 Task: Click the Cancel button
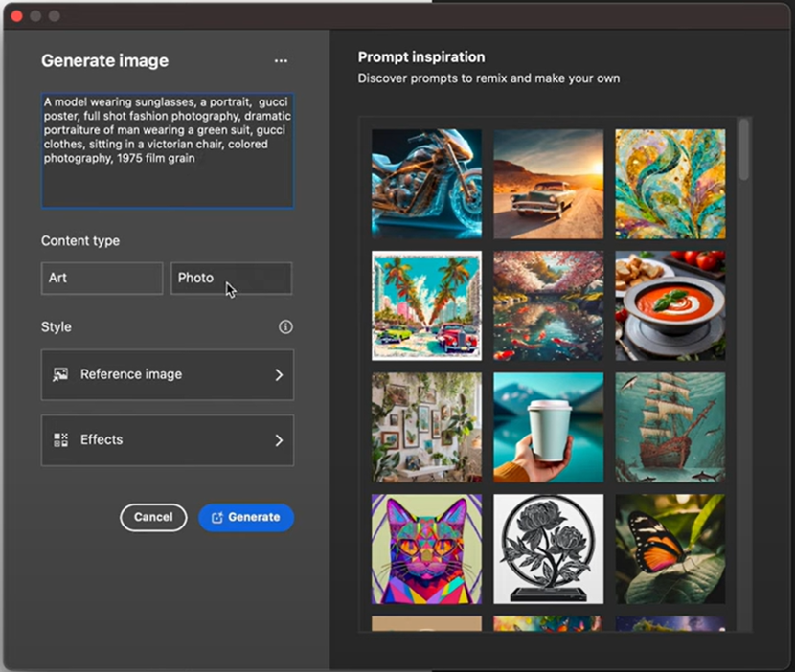click(153, 517)
